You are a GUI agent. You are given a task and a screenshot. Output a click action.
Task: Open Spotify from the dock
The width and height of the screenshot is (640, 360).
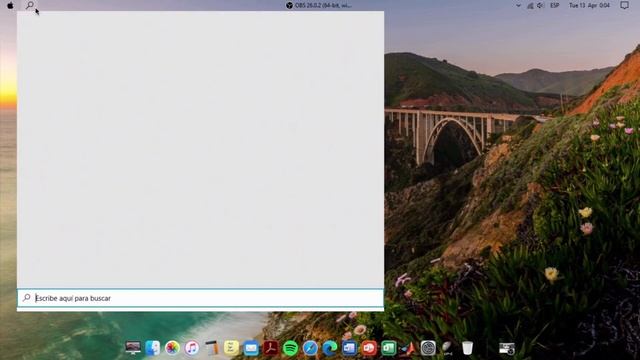pos(290,348)
